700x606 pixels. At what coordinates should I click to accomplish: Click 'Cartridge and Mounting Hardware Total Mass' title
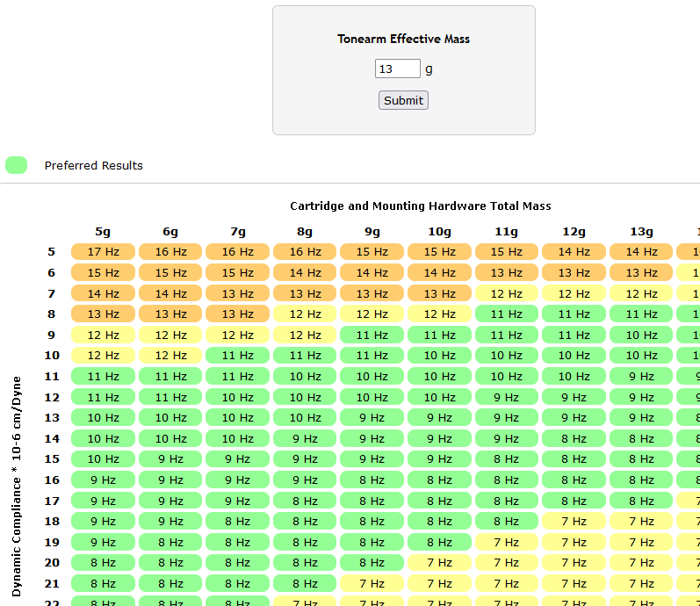(421, 206)
